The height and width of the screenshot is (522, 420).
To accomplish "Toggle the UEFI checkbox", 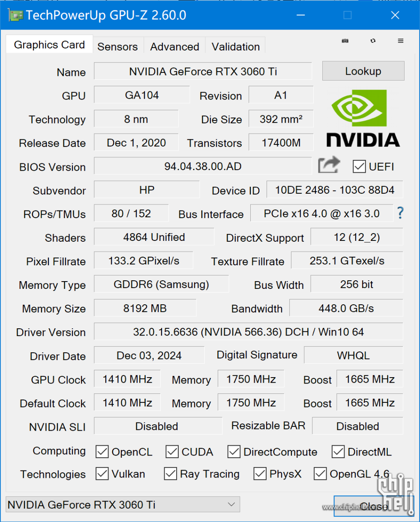I will tap(359, 167).
